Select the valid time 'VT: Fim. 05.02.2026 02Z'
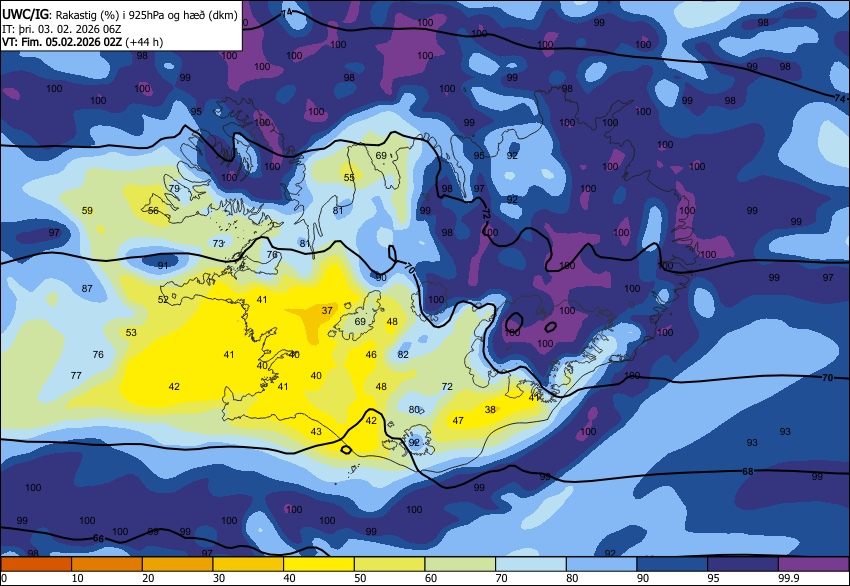 (x=62, y=42)
